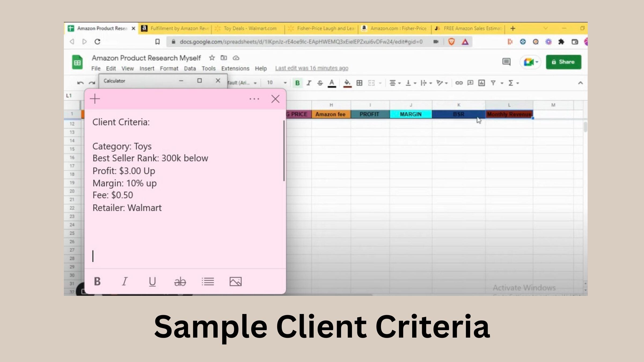Image resolution: width=644 pixels, height=362 pixels.
Task: Open the Functions sigma dropdown
Action: tap(514, 83)
